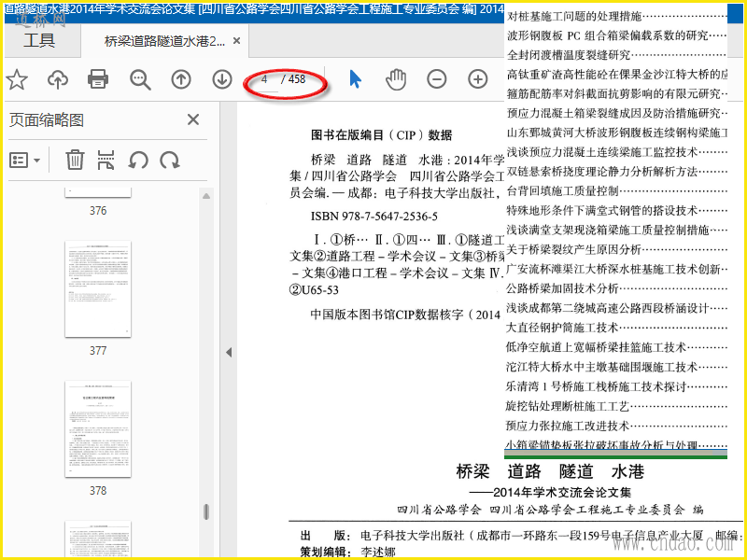
Task: Activate the hand pan tool
Action: click(x=396, y=79)
